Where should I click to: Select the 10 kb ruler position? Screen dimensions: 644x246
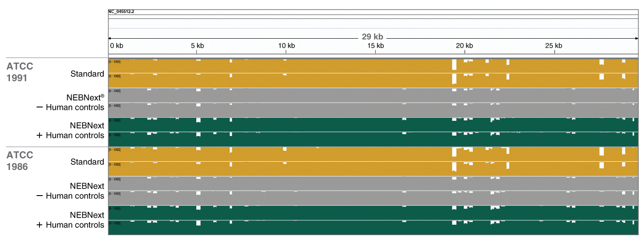[x=286, y=46]
